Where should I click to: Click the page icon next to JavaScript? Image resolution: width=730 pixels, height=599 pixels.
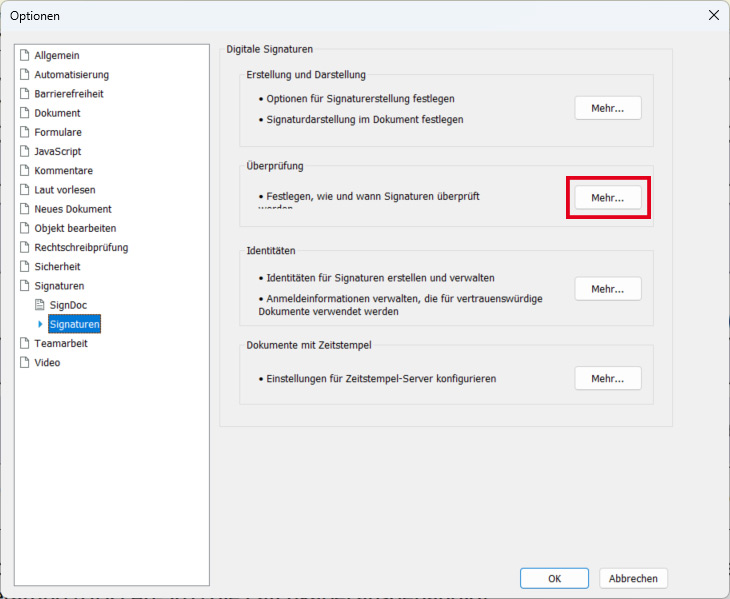(x=26, y=151)
